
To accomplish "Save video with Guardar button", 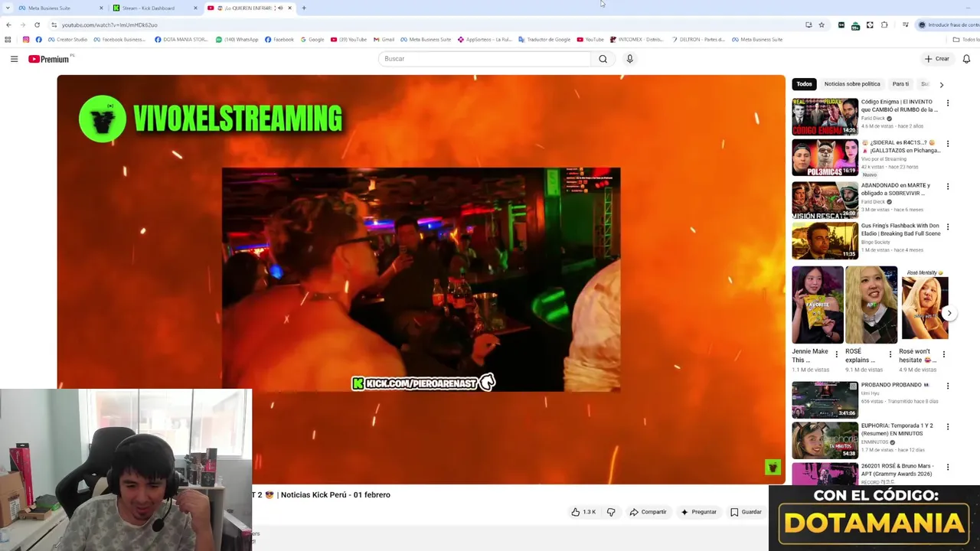I will [746, 512].
